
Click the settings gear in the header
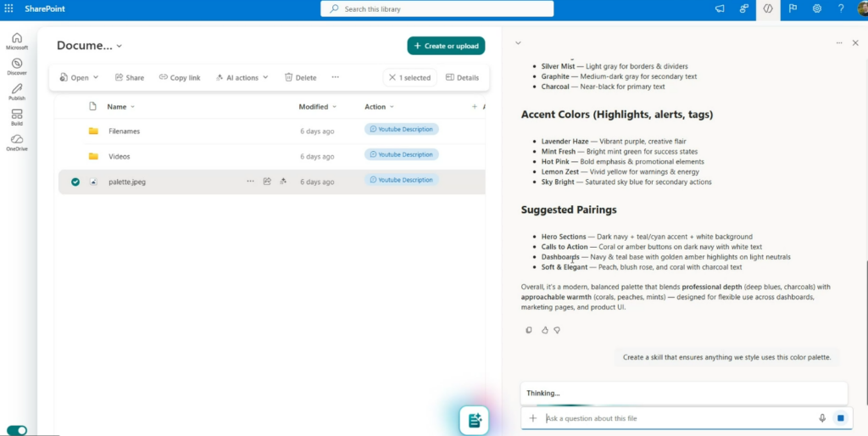817,8
